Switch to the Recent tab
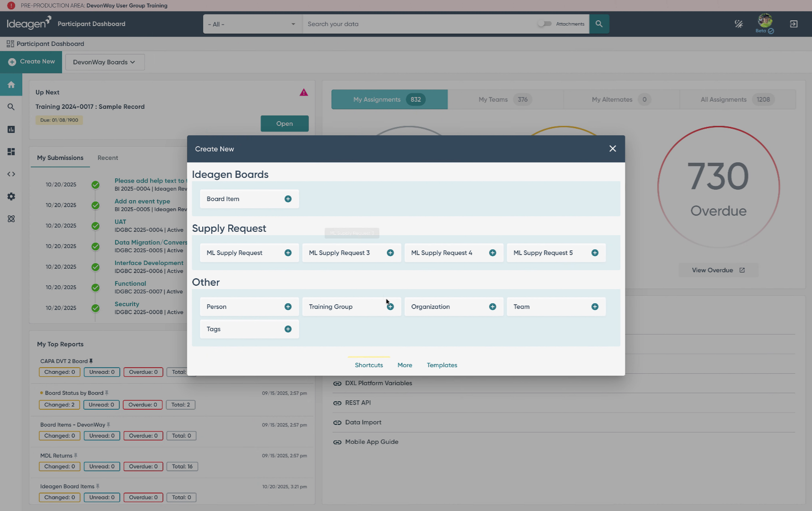 click(108, 158)
